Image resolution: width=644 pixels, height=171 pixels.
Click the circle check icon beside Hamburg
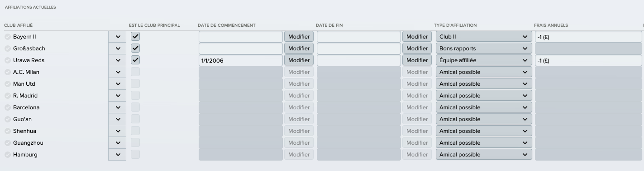point(8,155)
